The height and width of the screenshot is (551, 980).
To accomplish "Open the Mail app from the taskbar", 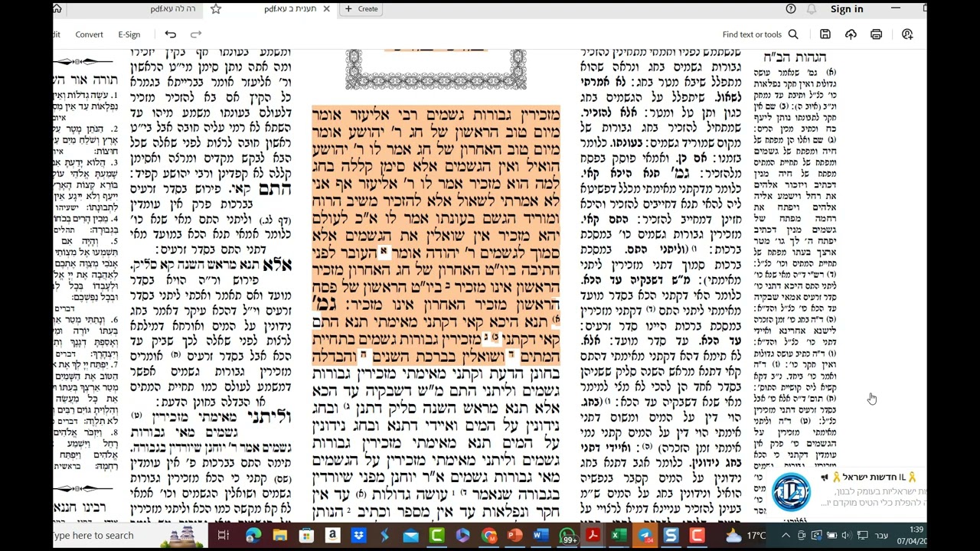I will point(410,536).
